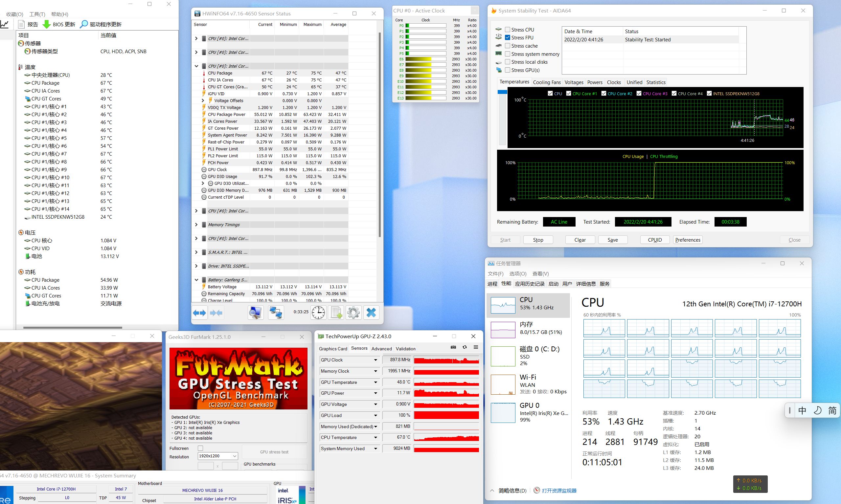841x504 pixels.
Task: Click GPU-Z refresh icon
Action: 465,347
